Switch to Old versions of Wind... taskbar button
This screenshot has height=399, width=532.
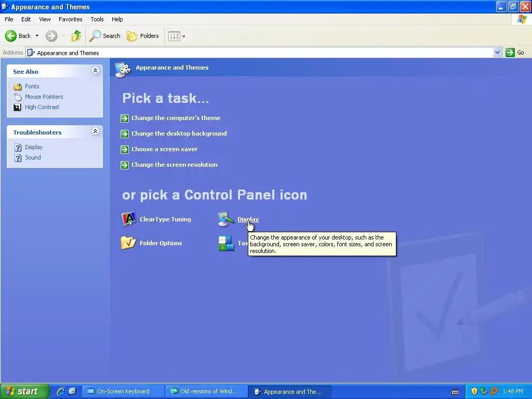(x=206, y=392)
